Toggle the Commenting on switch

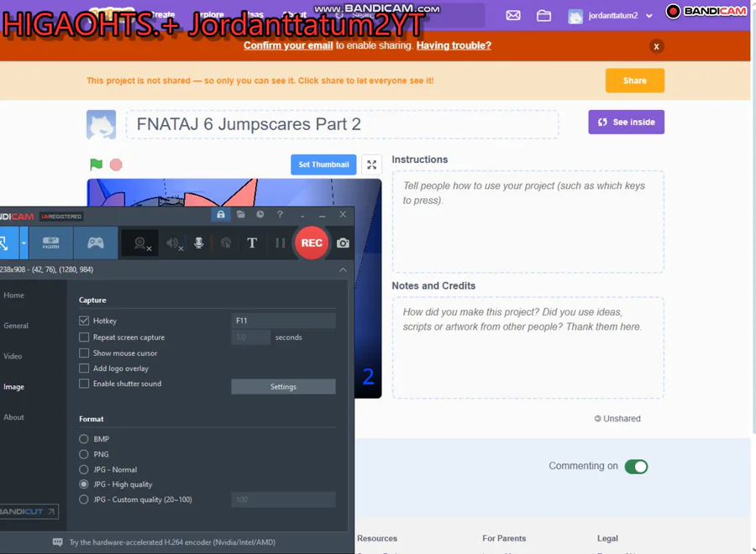click(636, 467)
